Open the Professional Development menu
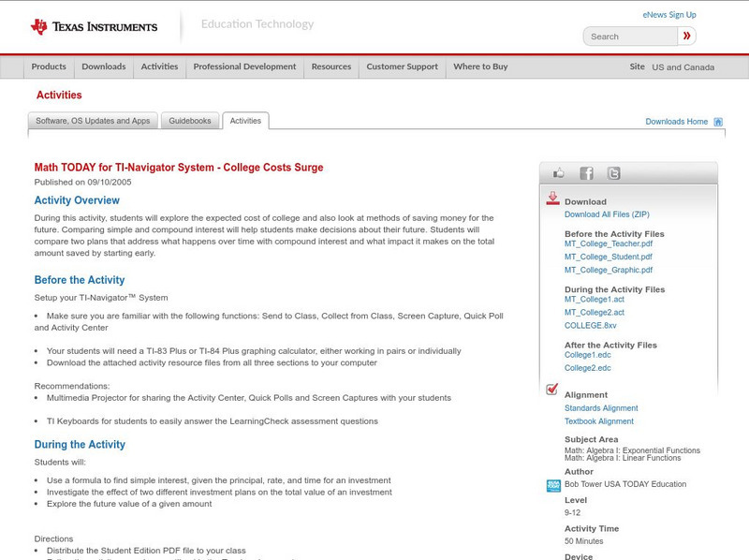The image size is (749, 560). point(244,66)
